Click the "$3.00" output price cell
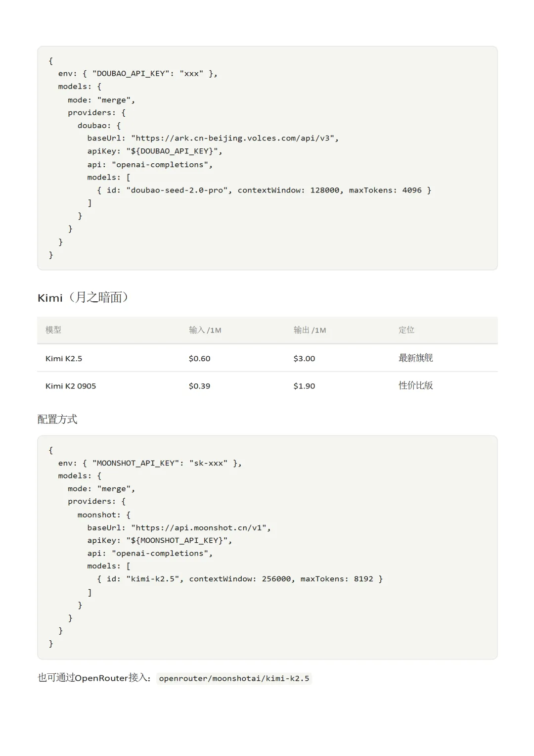 pyautogui.click(x=304, y=358)
